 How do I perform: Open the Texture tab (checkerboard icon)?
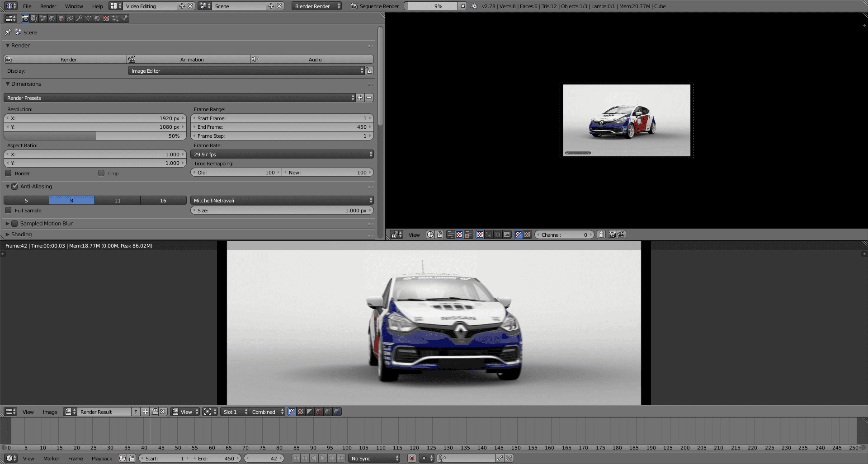click(x=106, y=19)
